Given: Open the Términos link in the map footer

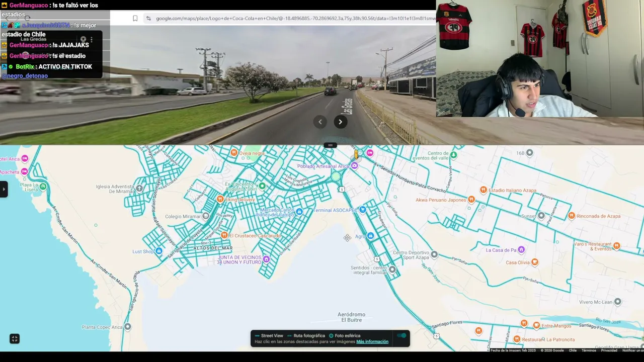Looking at the screenshot, I should 589,350.
